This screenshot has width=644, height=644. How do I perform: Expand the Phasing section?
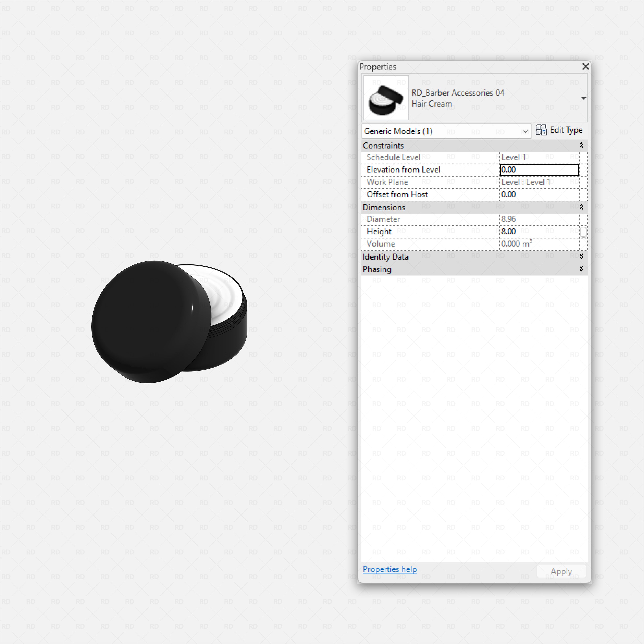click(581, 269)
